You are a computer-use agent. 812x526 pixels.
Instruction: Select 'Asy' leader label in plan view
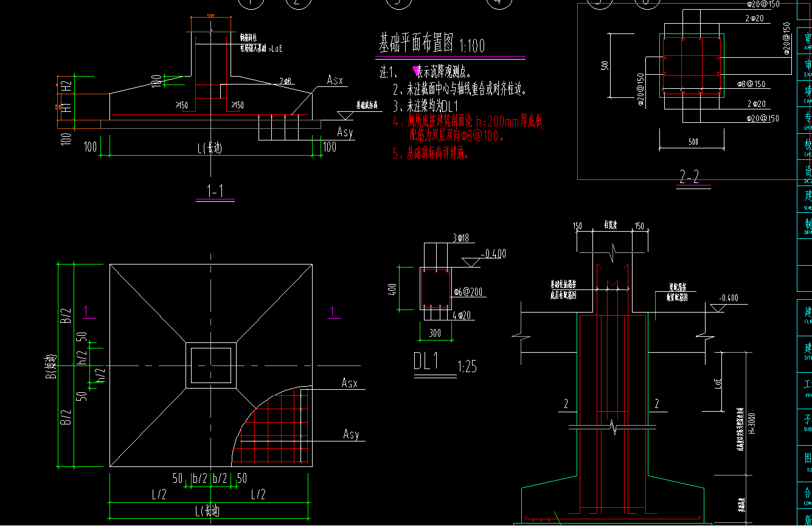[x=351, y=434]
